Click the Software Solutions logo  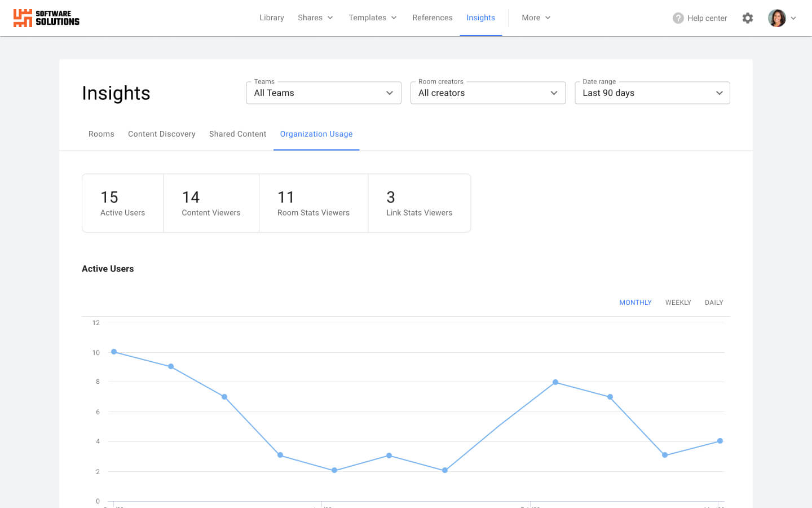tap(46, 17)
